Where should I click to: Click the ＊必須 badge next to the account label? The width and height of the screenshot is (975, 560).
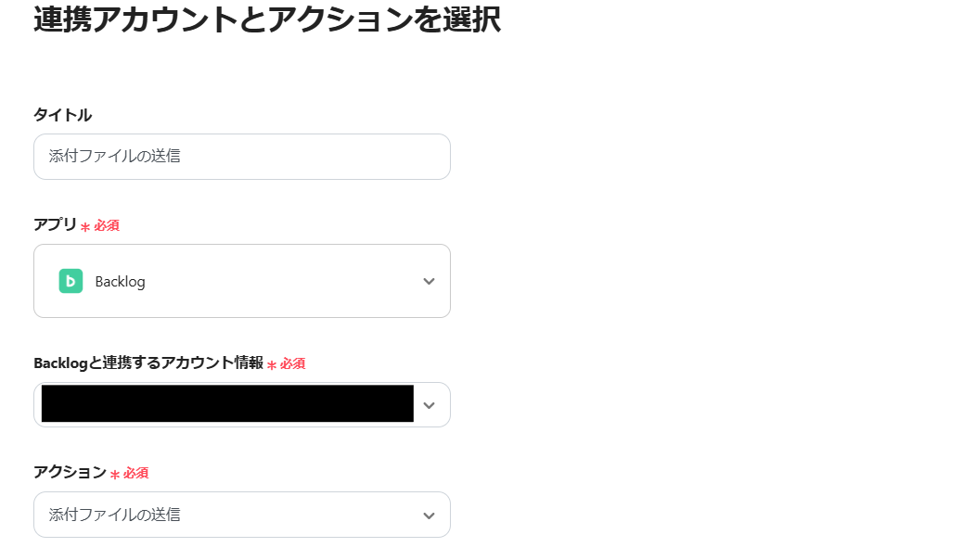pyautogui.click(x=289, y=363)
